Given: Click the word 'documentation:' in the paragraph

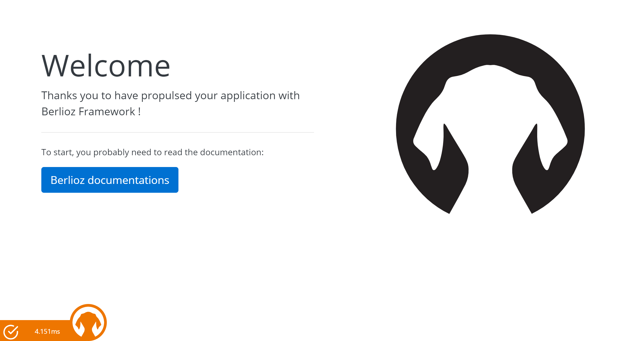Looking at the screenshot, I should tap(232, 152).
